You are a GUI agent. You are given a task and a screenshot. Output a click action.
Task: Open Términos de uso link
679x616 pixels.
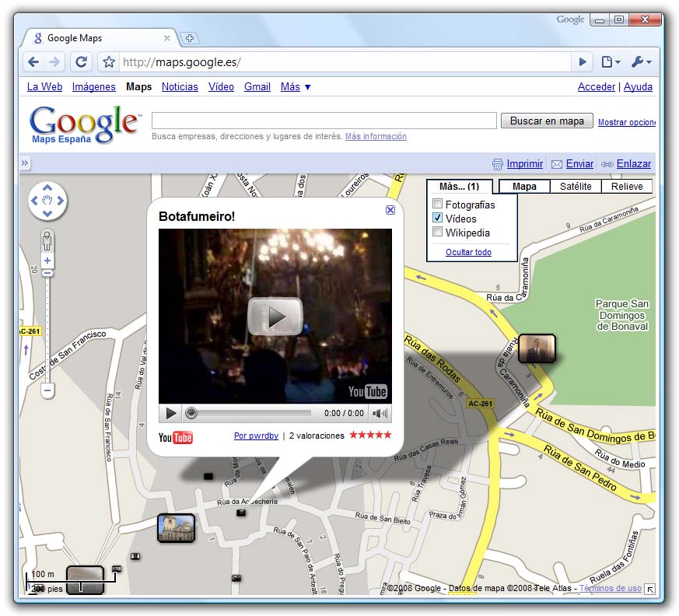[x=610, y=588]
